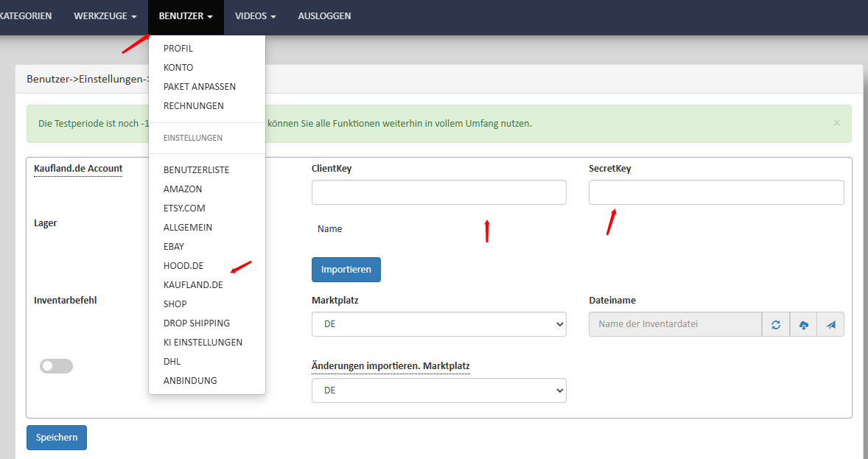Click Ausloggen in the top navigation
This screenshot has width=868, height=459.
[324, 16]
